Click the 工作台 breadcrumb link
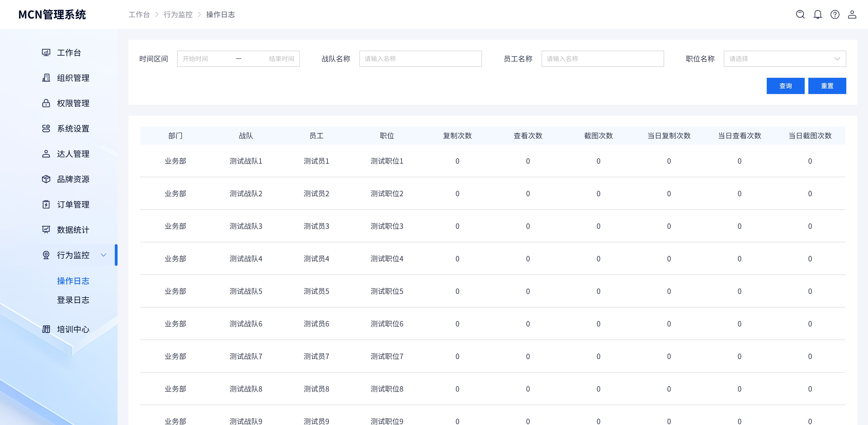The height and width of the screenshot is (425, 868). (139, 14)
